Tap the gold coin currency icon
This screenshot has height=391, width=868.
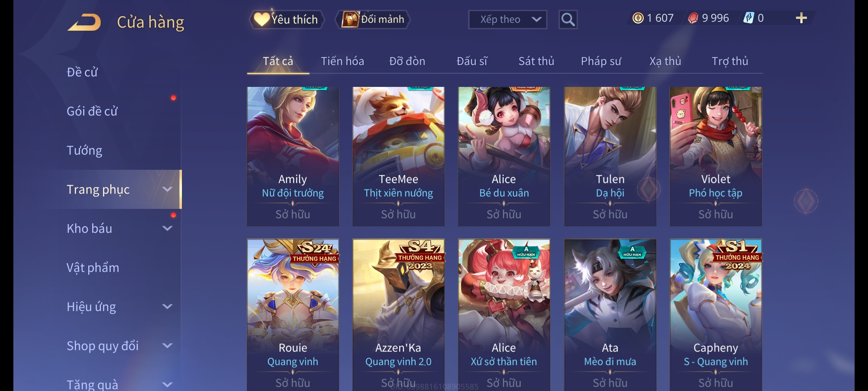click(x=638, y=18)
